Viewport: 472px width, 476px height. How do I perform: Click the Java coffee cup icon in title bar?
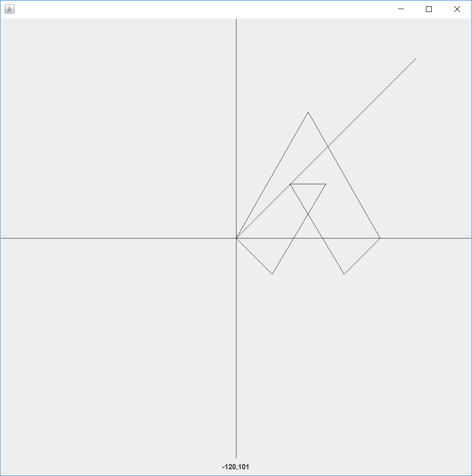tap(10, 9)
